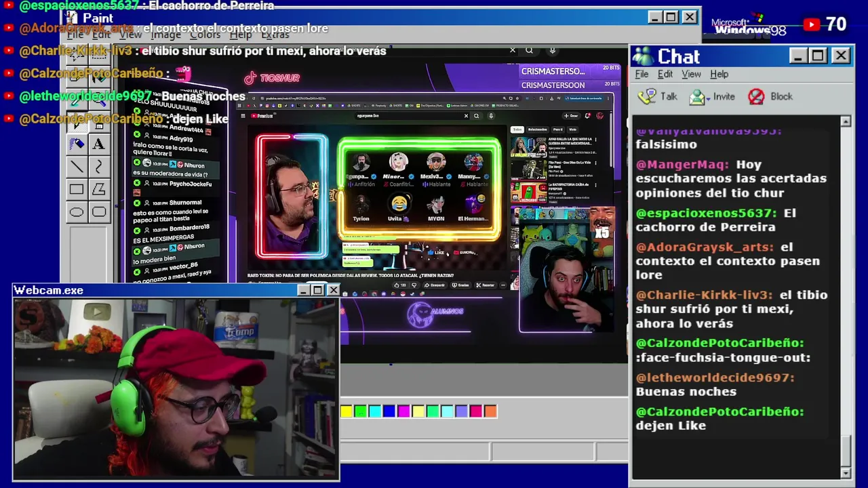This screenshot has width=868, height=488.
Task: Switch to the Todos tab in YouTube sidebar
Action: (x=517, y=129)
